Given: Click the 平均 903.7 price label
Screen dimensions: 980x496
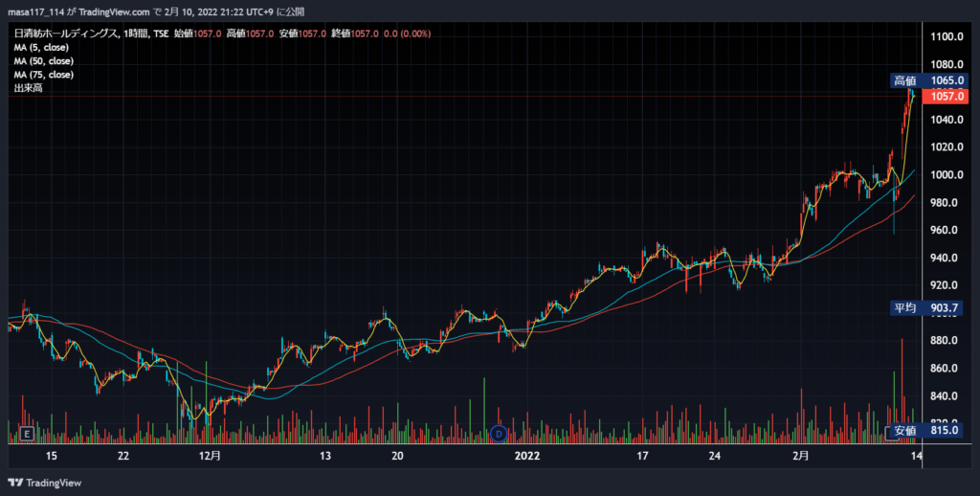Looking at the screenshot, I should 926,307.
